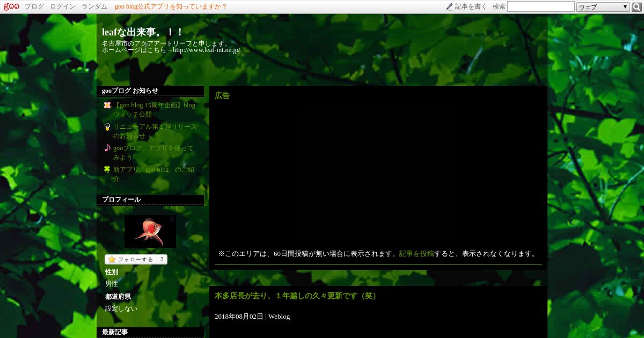Viewport: 644px width, 338px height.
Task: Open the ウェブ search scope dropdown
Action: pos(603,7)
